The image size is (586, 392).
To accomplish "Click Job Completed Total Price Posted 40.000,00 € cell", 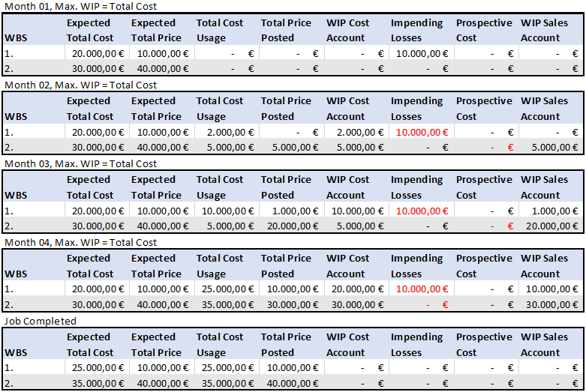I will click(290, 383).
